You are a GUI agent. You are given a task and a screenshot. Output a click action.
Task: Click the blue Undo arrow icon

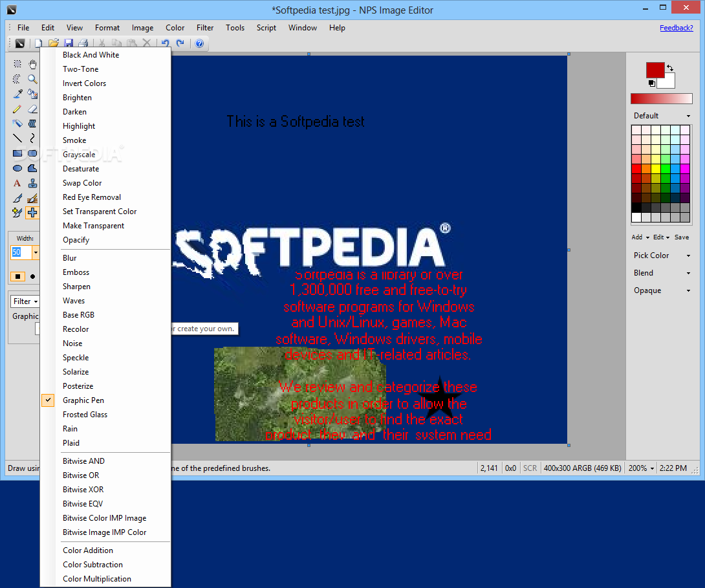coord(166,43)
